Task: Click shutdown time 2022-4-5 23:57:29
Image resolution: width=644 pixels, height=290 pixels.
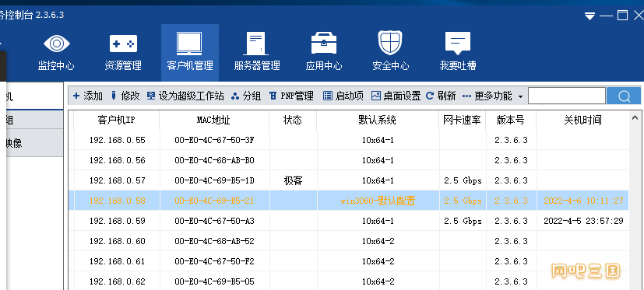Action: pyautogui.click(x=583, y=221)
